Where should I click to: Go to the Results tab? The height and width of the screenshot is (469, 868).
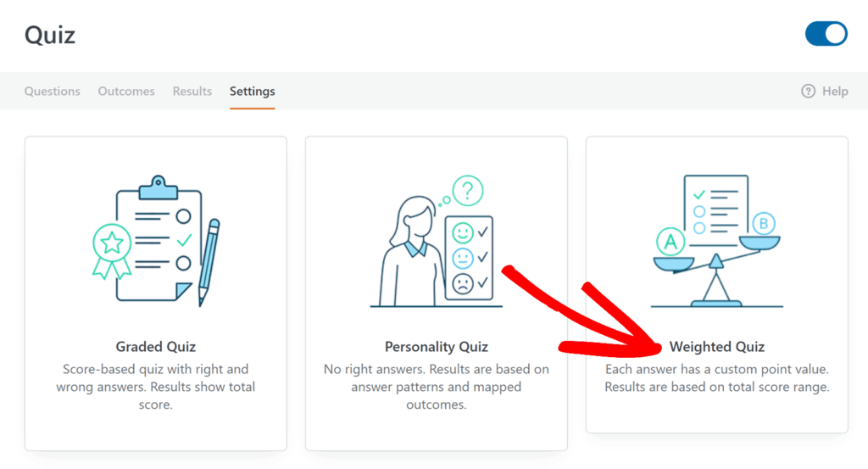coord(192,92)
